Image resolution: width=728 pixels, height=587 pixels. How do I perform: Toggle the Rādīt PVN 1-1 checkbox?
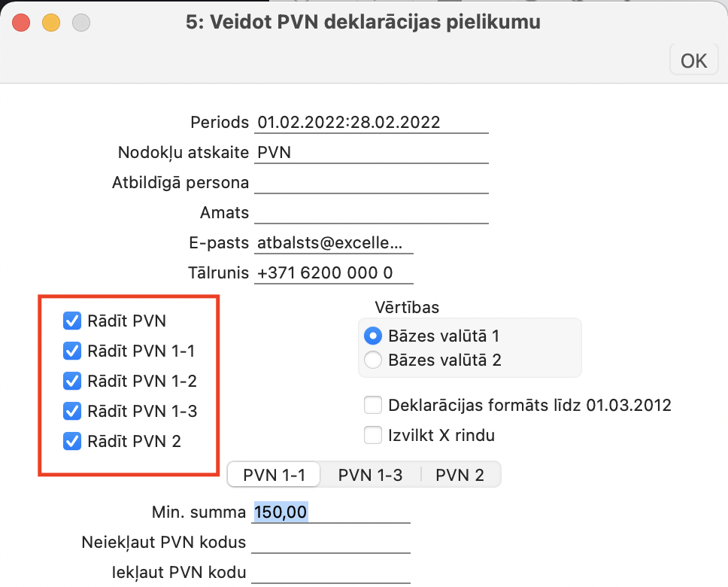point(73,351)
